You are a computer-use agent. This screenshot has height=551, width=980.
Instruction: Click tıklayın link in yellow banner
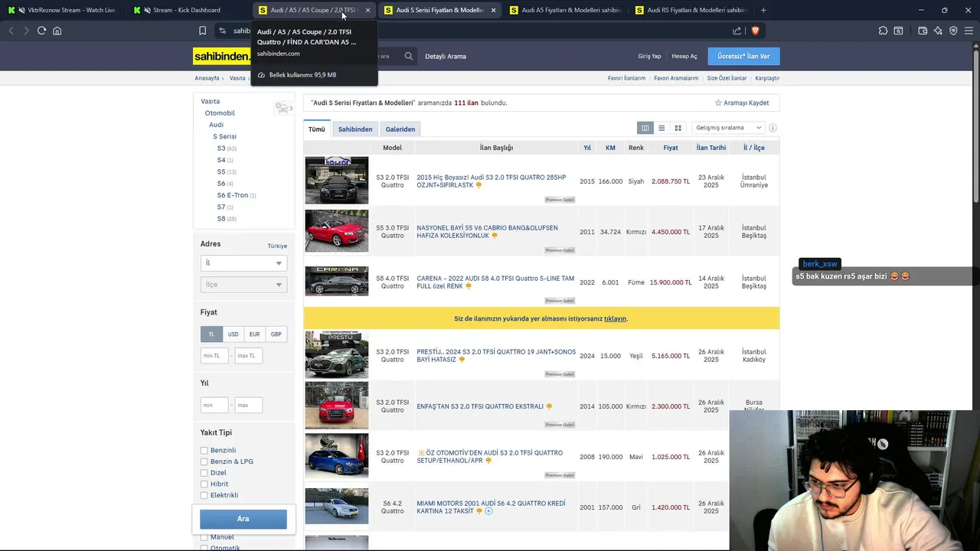coord(615,318)
